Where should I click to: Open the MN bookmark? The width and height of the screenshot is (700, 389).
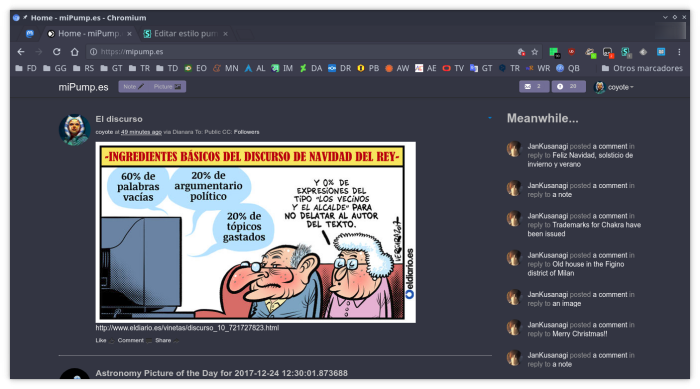[225, 68]
